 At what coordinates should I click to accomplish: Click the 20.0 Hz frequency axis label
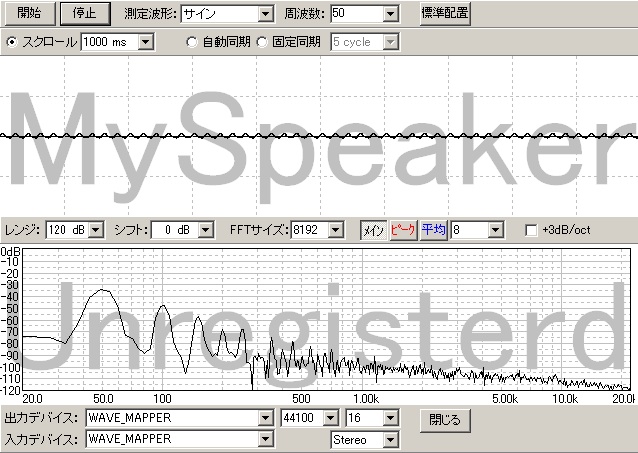point(32,399)
